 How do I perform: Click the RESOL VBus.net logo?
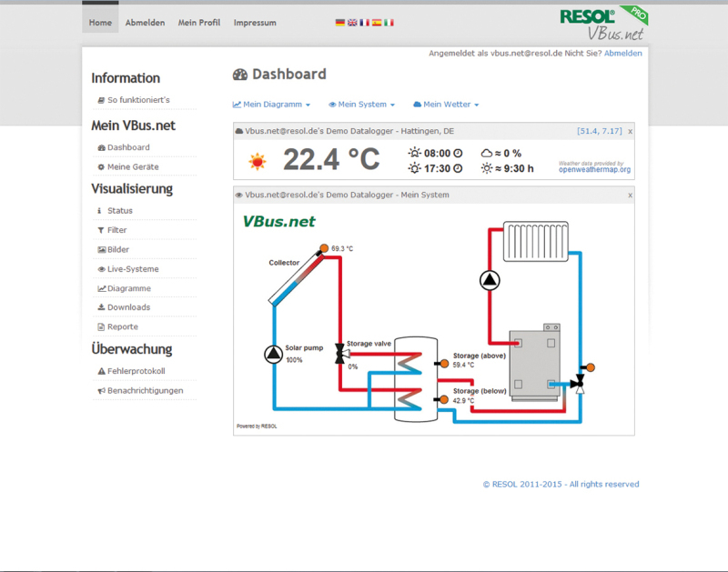point(603,24)
